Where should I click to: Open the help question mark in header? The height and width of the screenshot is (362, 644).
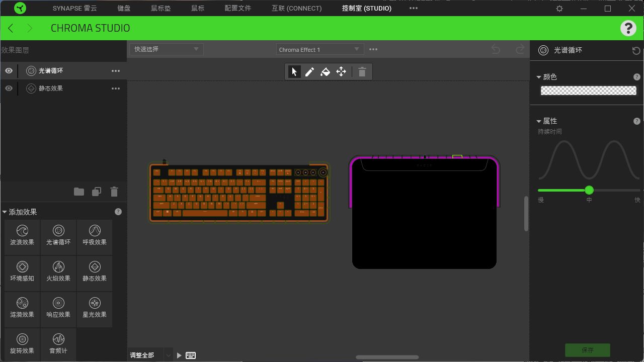coord(628,28)
